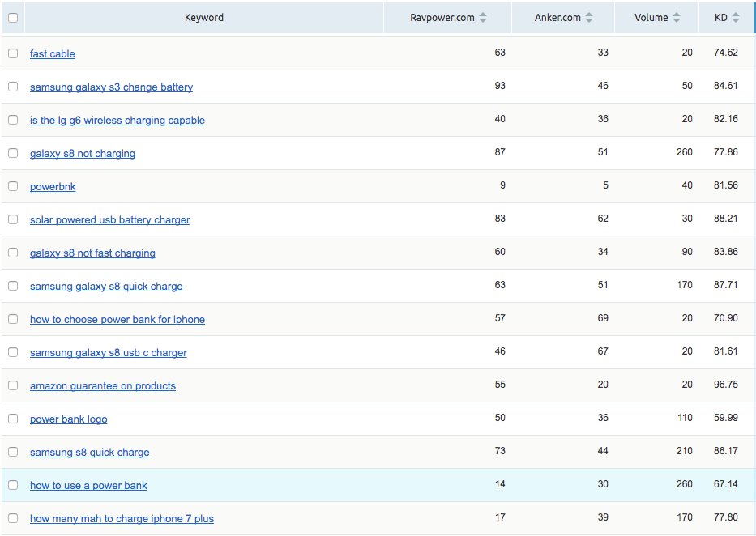Viewport: 756px width, 536px height.
Task: Open samsung galaxy s8 quick charge link
Action: (x=106, y=287)
